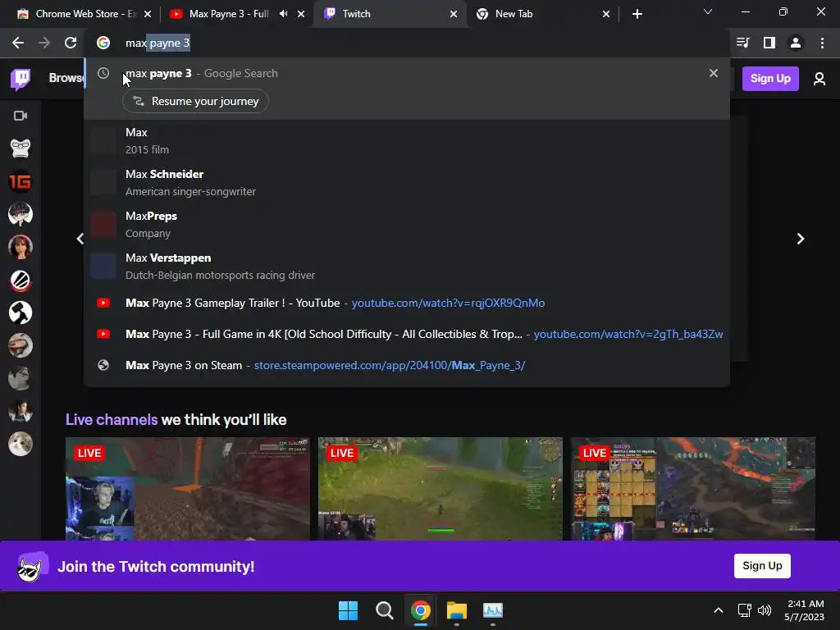
Task: Click the Live channels heading link
Action: [112, 419]
